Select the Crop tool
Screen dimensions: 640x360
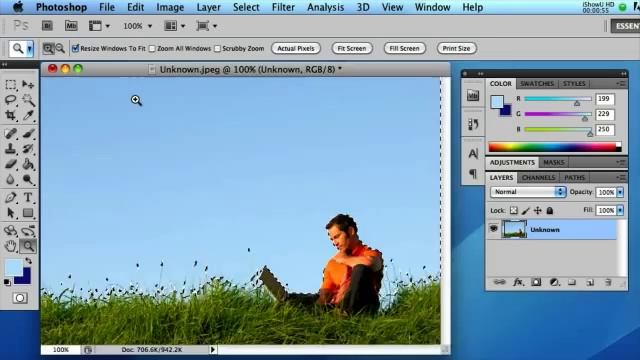[x=11, y=116]
